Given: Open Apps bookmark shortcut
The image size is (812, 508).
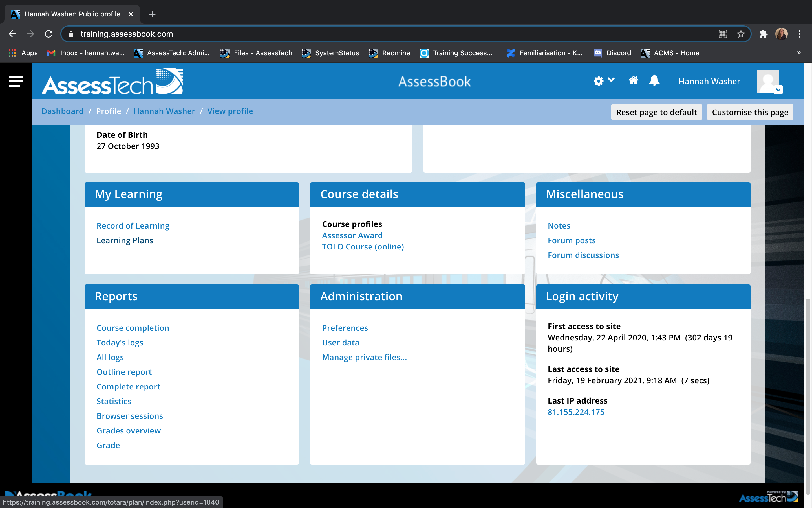Looking at the screenshot, I should point(23,53).
